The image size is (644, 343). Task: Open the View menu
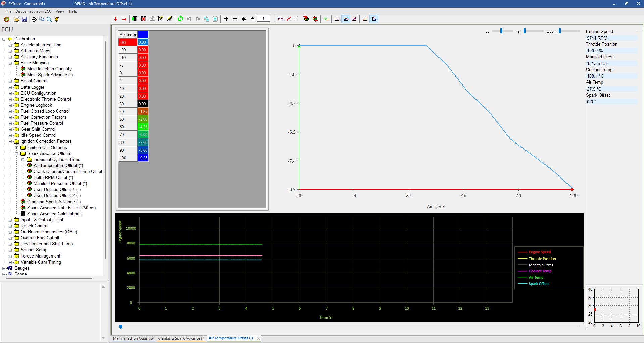(60, 11)
